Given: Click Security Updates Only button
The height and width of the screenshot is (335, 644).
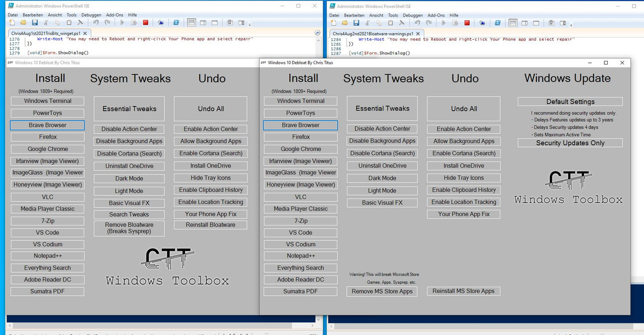Looking at the screenshot, I should pos(571,143).
